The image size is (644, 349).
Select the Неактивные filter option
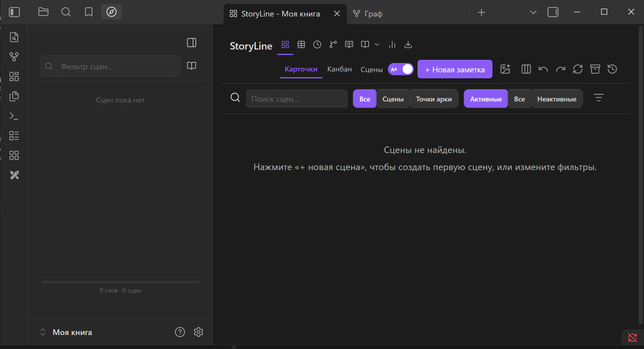(x=557, y=99)
